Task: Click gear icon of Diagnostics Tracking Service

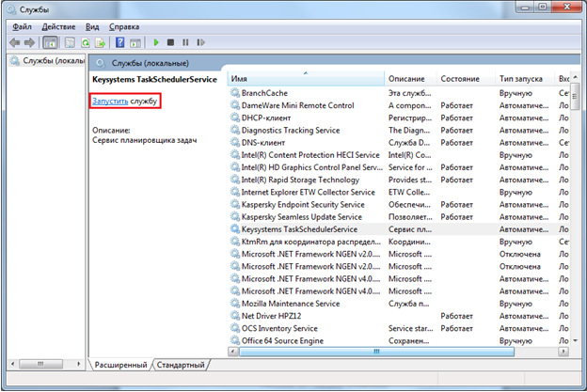Action: (x=235, y=130)
